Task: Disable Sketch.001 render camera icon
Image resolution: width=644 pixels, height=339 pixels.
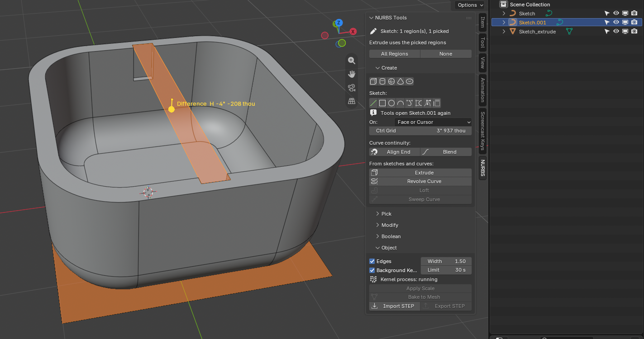Action: coord(634,22)
